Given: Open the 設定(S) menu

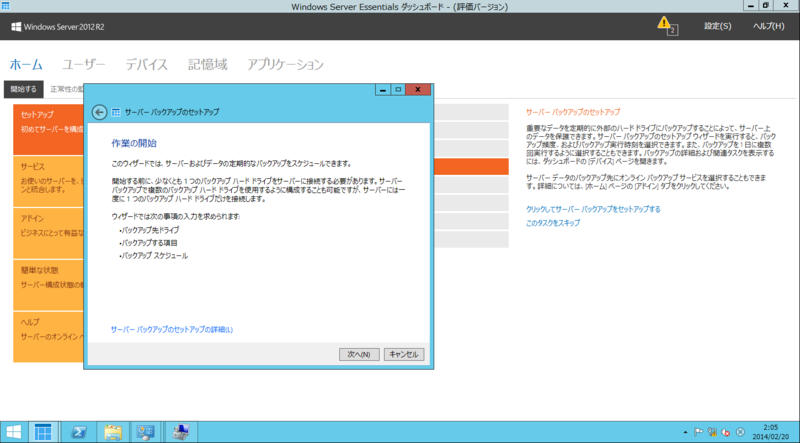Looking at the screenshot, I should (x=717, y=26).
